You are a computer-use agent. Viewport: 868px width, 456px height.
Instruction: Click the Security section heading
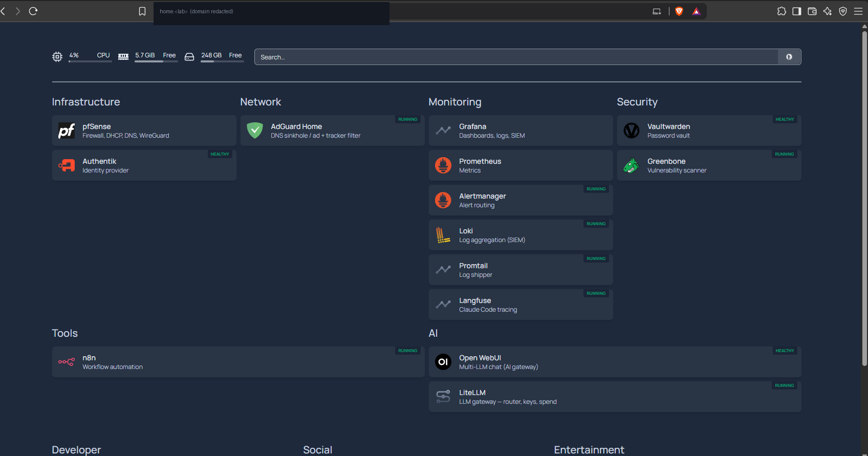(637, 102)
